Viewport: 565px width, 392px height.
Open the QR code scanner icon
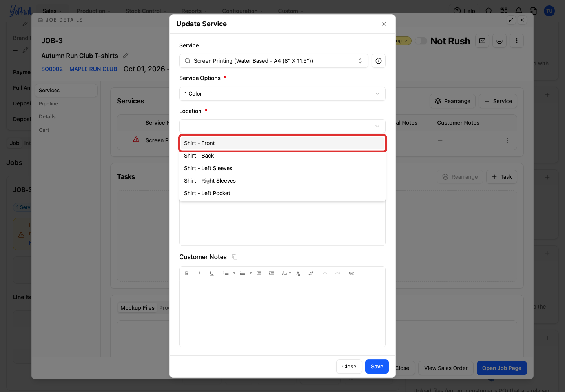[504, 11]
